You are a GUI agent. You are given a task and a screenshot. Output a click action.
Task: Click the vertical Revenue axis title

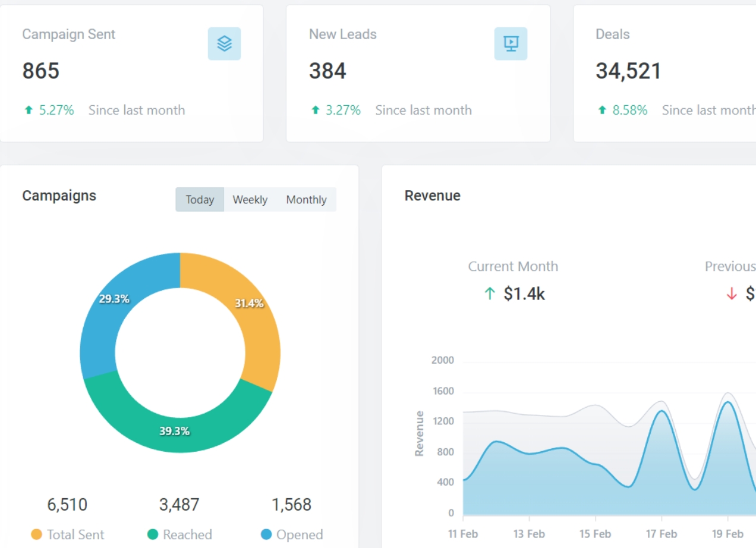coord(420,433)
